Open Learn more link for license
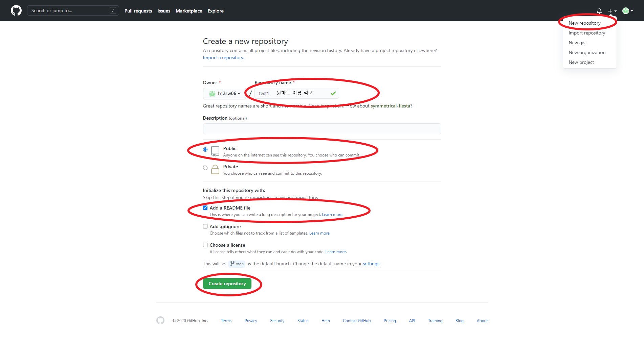 pos(335,252)
